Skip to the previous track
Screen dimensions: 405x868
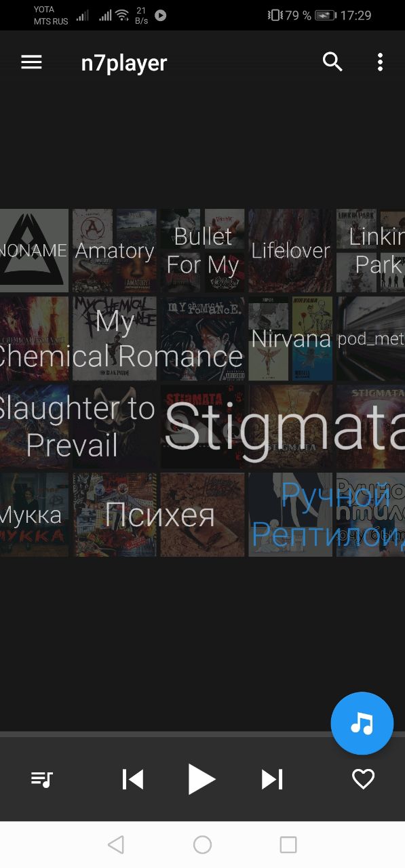[133, 779]
